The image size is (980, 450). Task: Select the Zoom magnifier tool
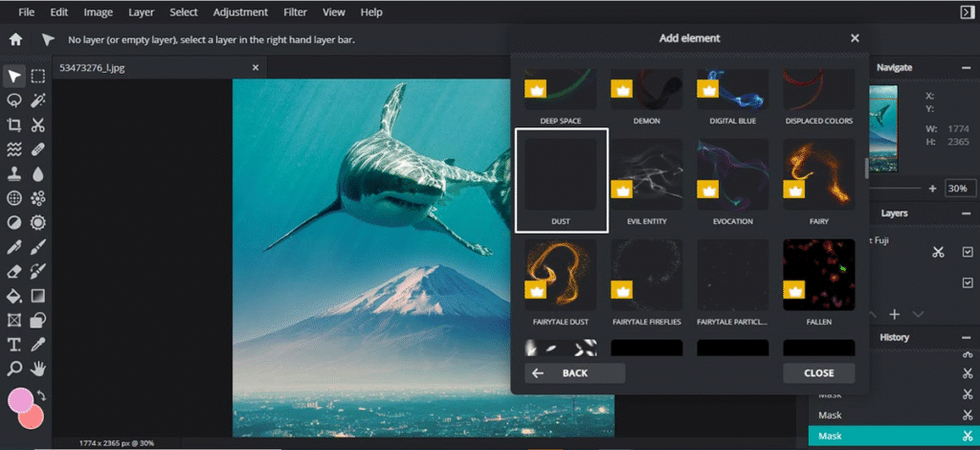coord(14,369)
